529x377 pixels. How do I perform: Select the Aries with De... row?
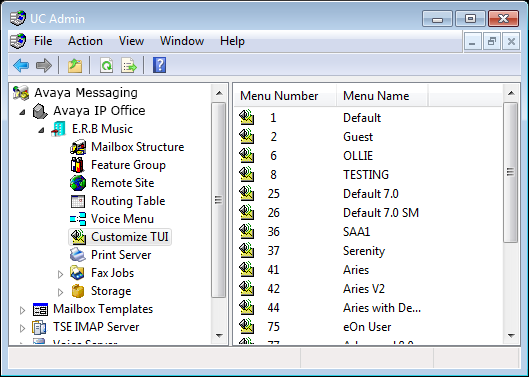coord(368,307)
